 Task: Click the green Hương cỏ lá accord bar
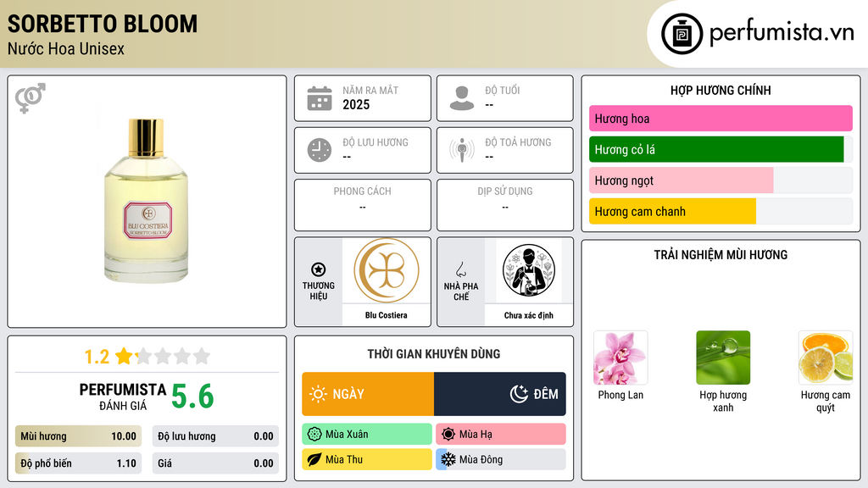(716, 149)
